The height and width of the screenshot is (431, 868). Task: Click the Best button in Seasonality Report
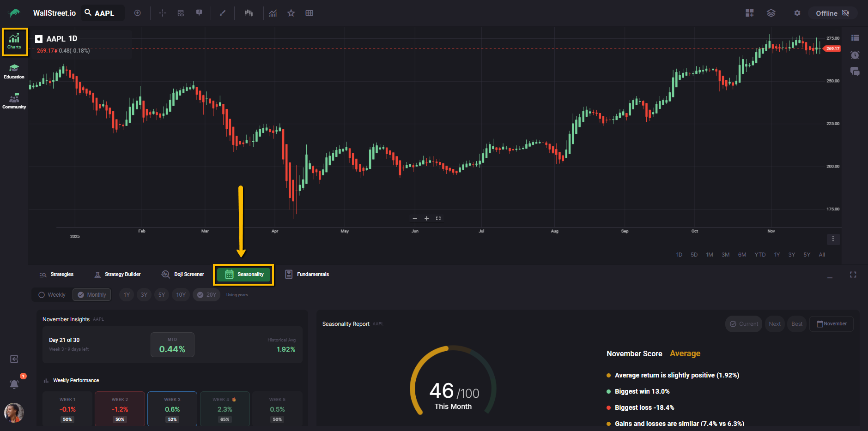[797, 324]
